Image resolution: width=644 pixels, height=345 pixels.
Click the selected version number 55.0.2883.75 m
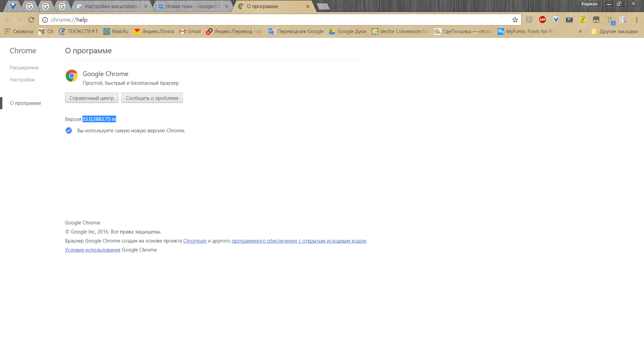click(99, 119)
